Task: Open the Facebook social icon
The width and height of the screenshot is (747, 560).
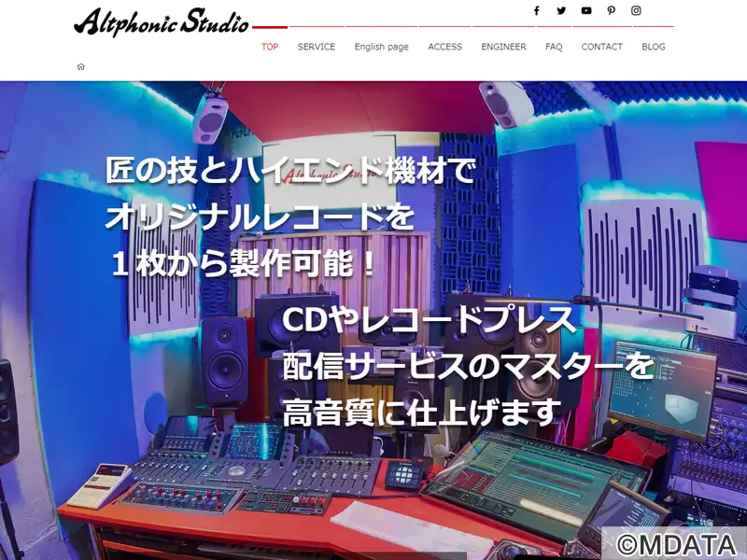Action: (x=536, y=10)
